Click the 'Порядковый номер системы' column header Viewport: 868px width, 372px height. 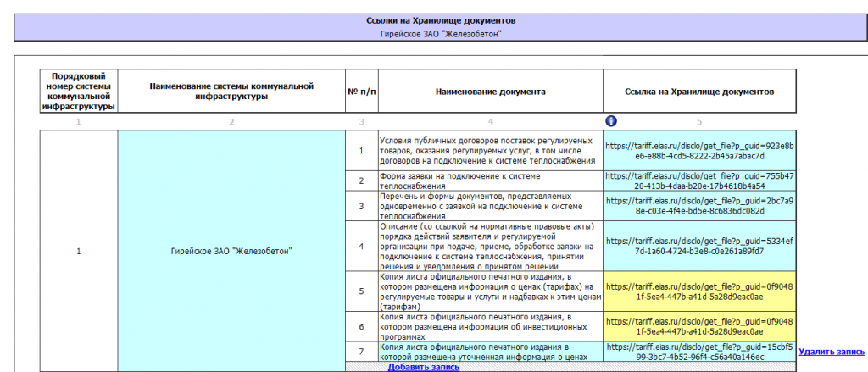tap(79, 92)
